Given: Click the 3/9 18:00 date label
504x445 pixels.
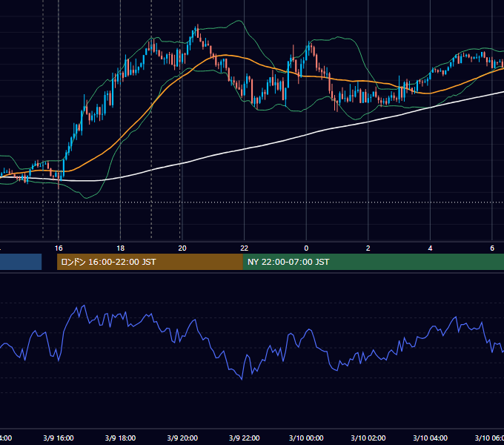Looking at the screenshot, I should tap(121, 438).
